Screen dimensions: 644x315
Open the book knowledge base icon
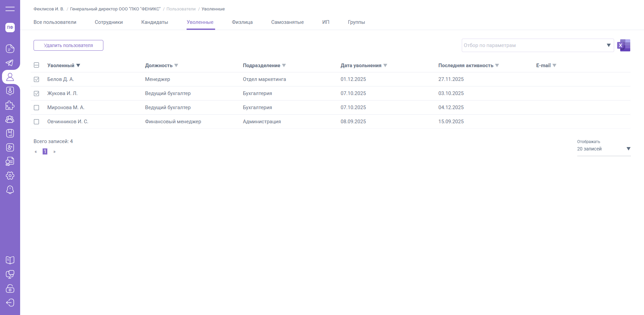click(x=10, y=260)
